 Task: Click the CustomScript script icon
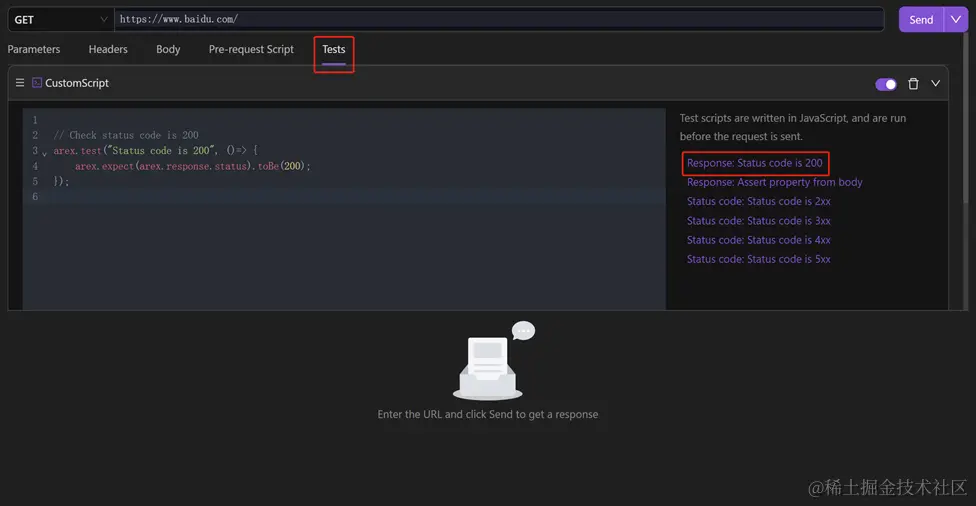coord(37,83)
